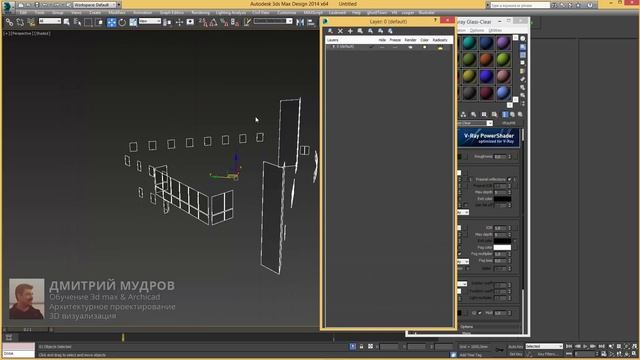Select the teal material sample sphere
The image size is (640, 360).
469,43
